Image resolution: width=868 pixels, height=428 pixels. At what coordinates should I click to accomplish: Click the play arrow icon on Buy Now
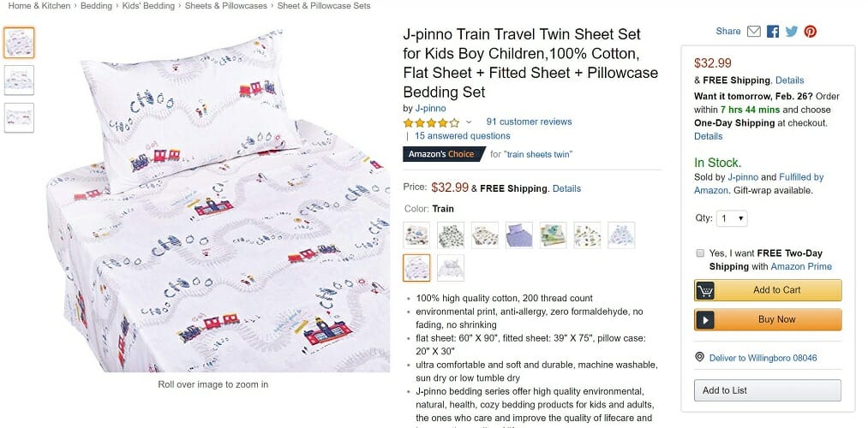(704, 319)
